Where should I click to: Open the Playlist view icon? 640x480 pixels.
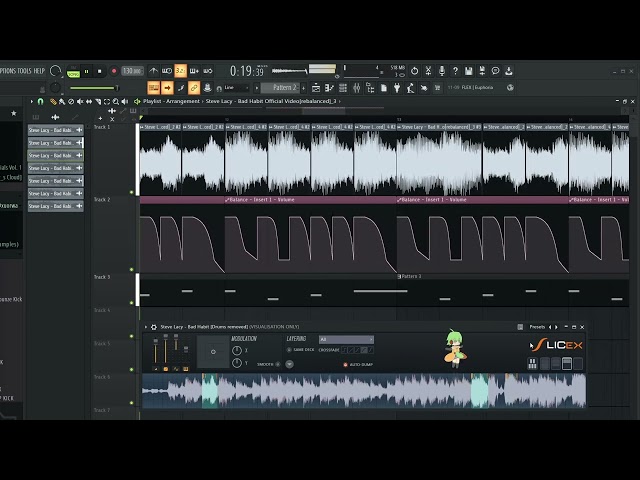click(316, 88)
